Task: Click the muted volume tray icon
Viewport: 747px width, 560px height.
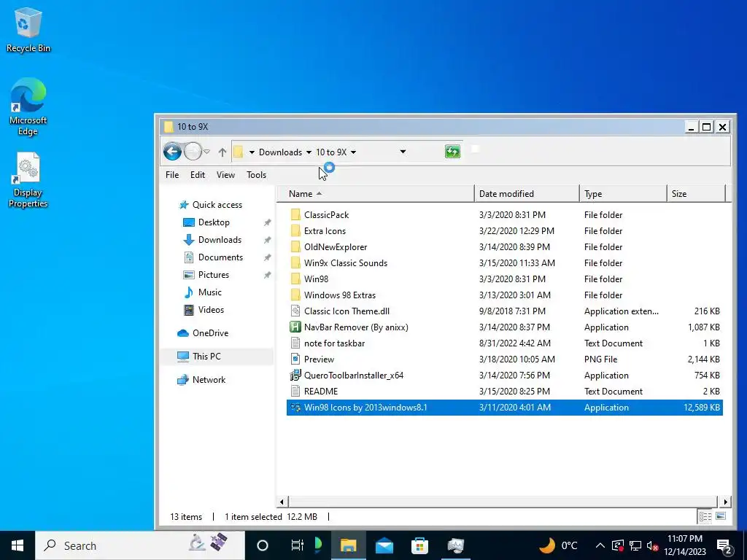Action: (653, 545)
